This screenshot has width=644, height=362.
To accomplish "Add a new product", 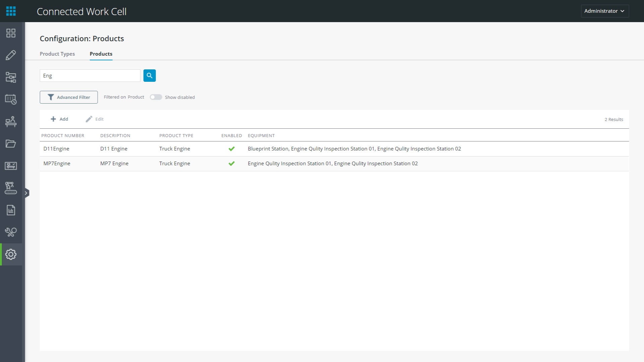I will [59, 119].
